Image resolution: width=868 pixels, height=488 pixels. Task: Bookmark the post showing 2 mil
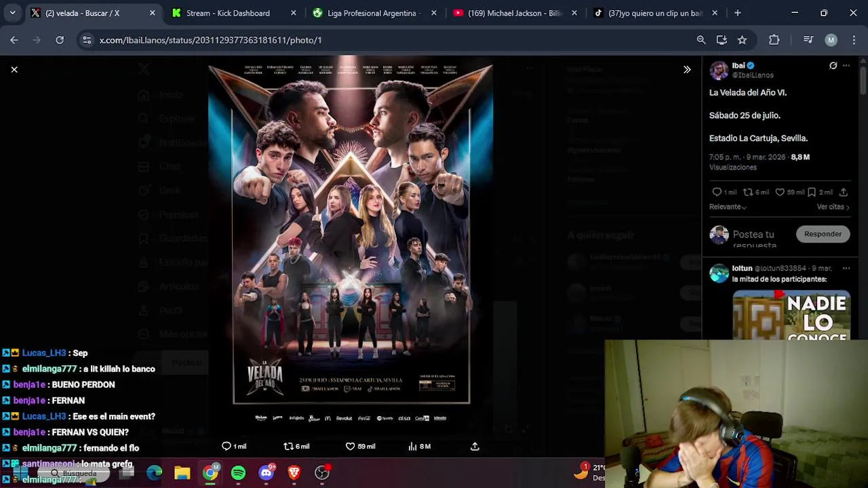pyautogui.click(x=812, y=192)
